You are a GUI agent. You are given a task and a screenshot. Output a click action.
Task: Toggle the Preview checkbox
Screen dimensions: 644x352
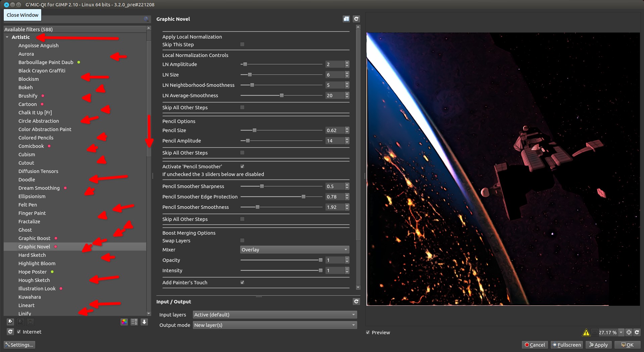pos(368,333)
